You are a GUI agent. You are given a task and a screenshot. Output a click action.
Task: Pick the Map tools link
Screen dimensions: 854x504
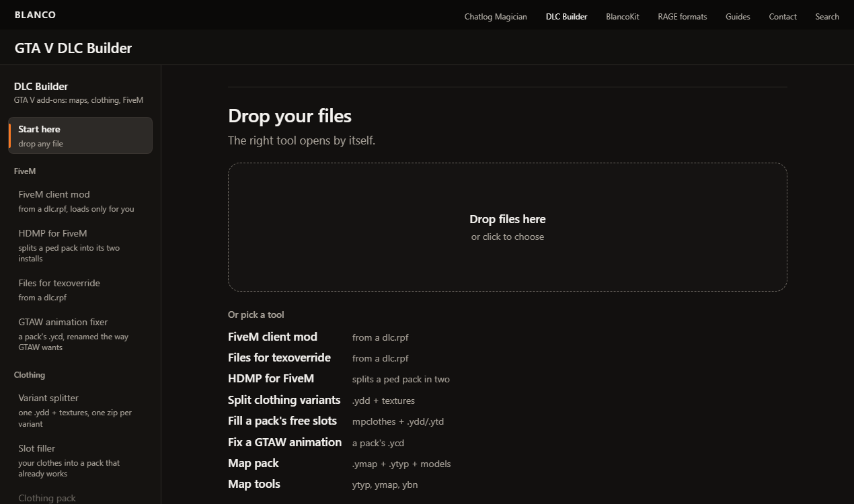click(254, 484)
